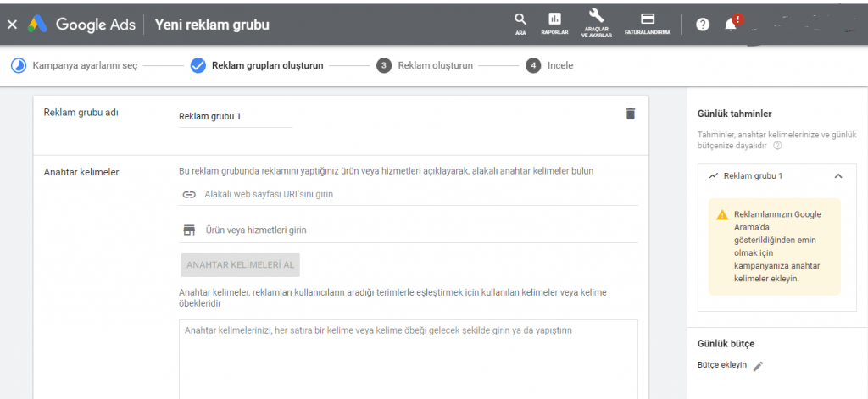Click the yellow warning triangle icon
The width and height of the screenshot is (868, 399).
pos(722,214)
